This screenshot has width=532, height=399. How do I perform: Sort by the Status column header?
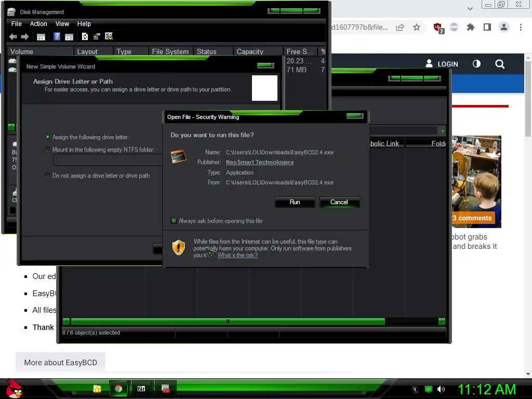(213, 51)
